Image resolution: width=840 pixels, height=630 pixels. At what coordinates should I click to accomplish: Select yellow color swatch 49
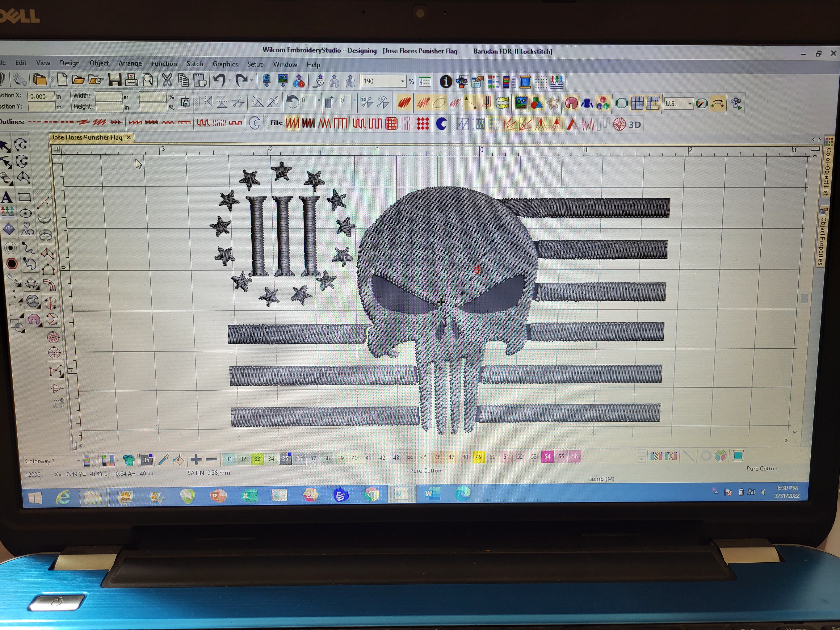[478, 457]
